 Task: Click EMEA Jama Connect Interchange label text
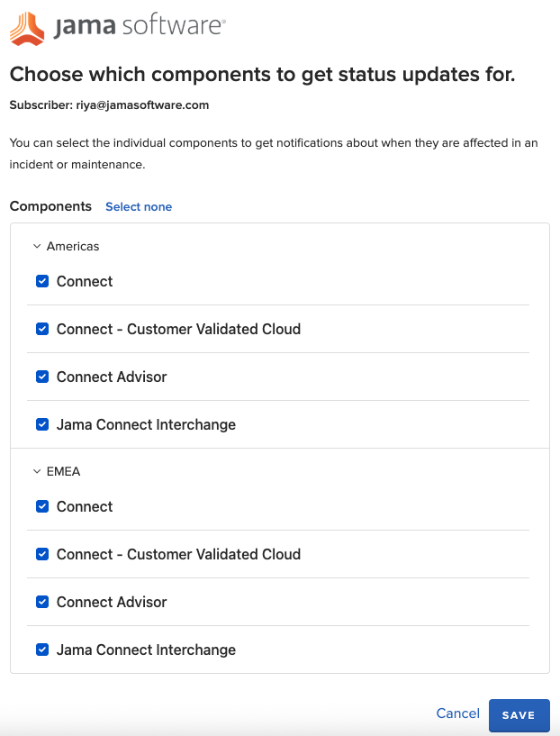pyautogui.click(x=147, y=650)
